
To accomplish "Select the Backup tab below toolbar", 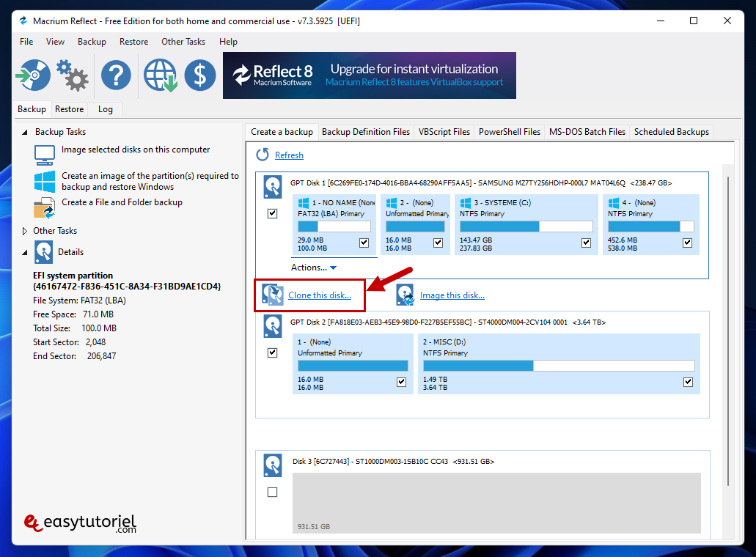I will point(32,109).
